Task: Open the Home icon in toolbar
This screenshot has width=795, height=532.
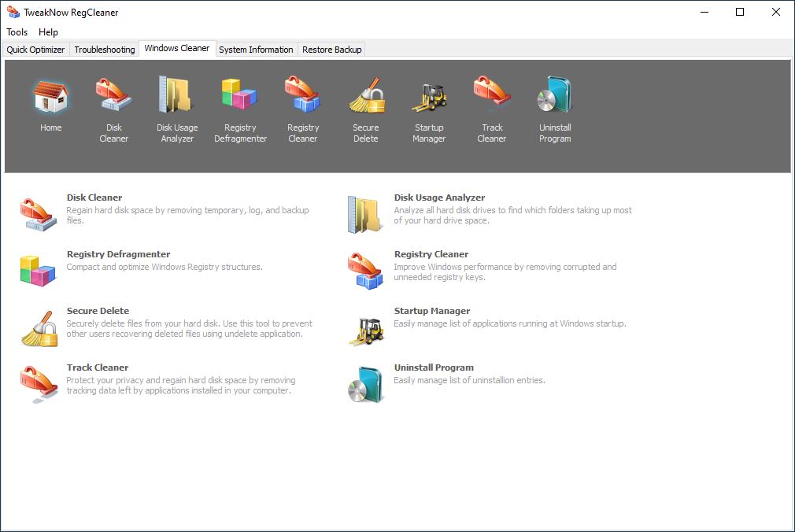Action: pos(50,97)
